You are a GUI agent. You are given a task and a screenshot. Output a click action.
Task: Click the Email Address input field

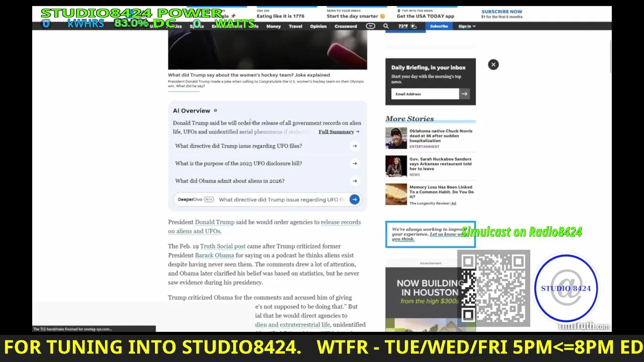tap(425, 94)
